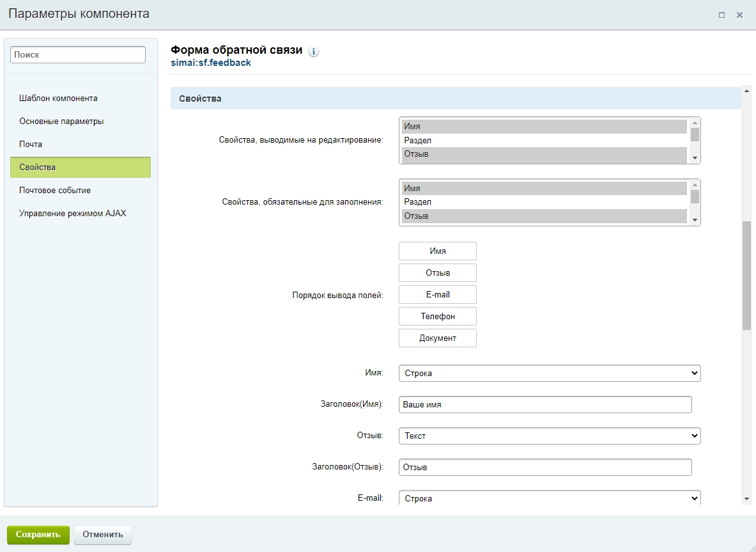Open Управление режимом AJAX section

(x=72, y=214)
